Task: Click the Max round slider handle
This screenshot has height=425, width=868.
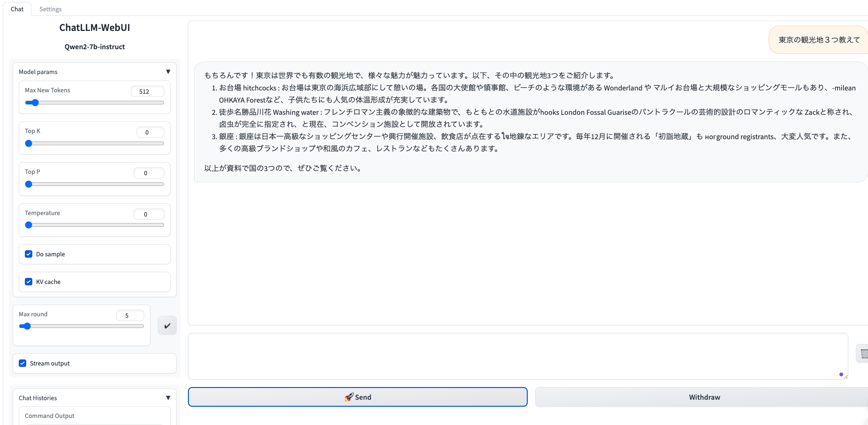Action: [x=26, y=326]
